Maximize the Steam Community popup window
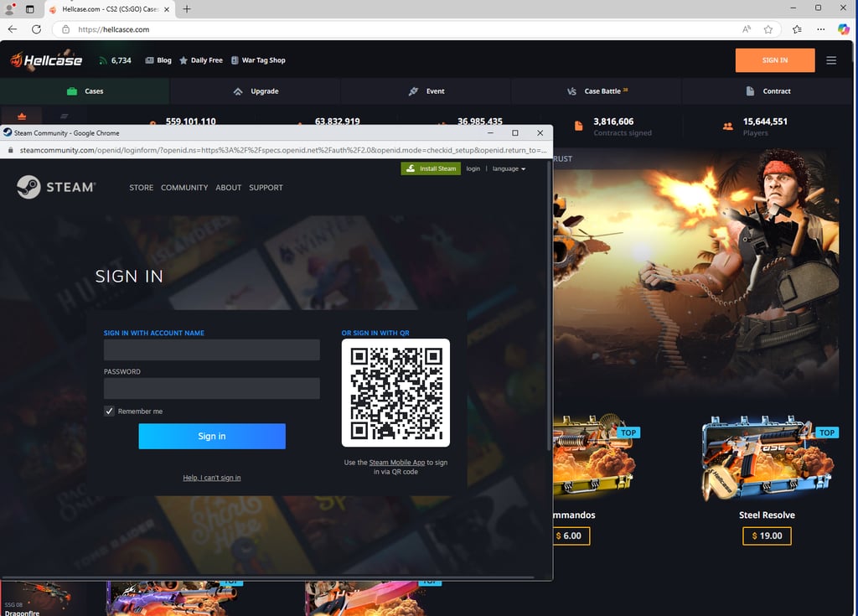This screenshot has width=858, height=616. [515, 132]
